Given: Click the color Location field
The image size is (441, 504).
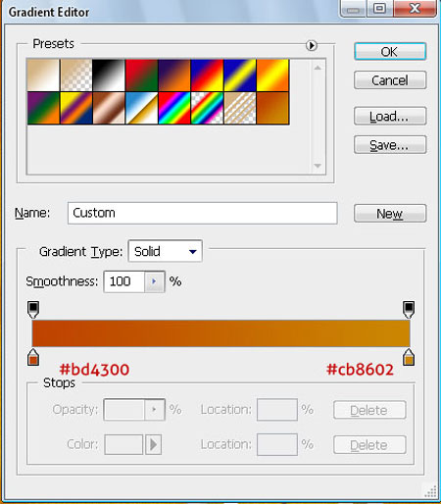Looking at the screenshot, I should [x=277, y=444].
